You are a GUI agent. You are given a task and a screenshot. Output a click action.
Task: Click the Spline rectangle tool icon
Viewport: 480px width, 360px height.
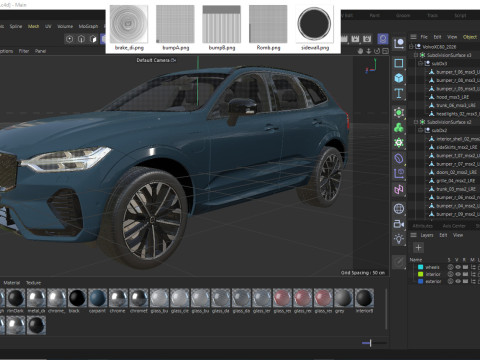(x=399, y=63)
